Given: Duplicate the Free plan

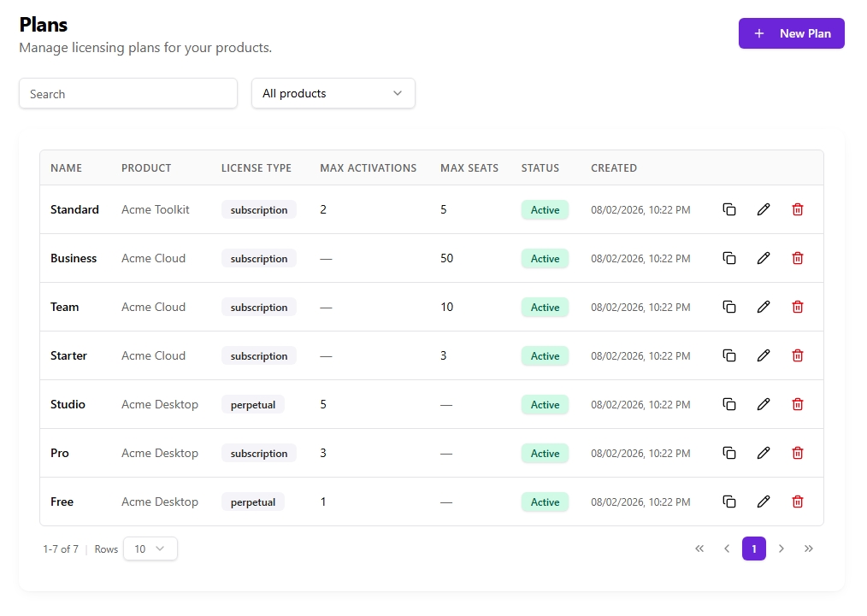Looking at the screenshot, I should coord(729,502).
